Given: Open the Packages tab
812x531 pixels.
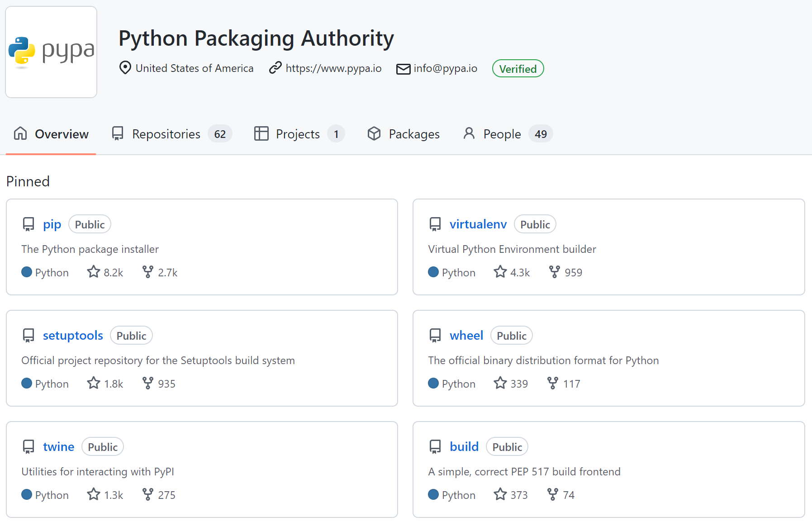Looking at the screenshot, I should [x=404, y=134].
